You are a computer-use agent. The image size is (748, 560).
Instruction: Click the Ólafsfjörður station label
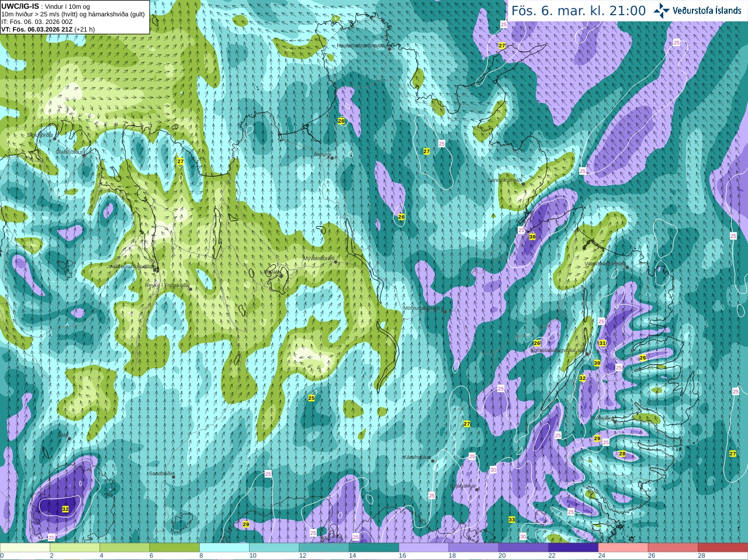pos(68,151)
